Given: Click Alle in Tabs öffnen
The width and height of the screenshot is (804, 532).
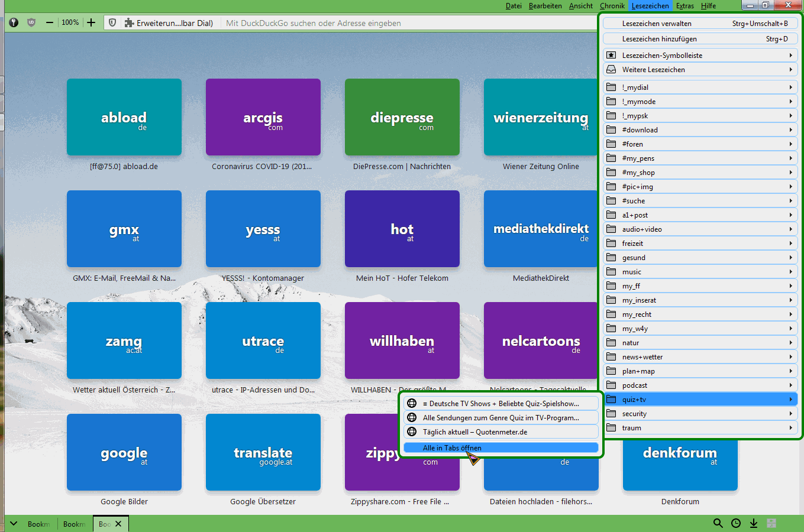Looking at the screenshot, I should pos(501,448).
